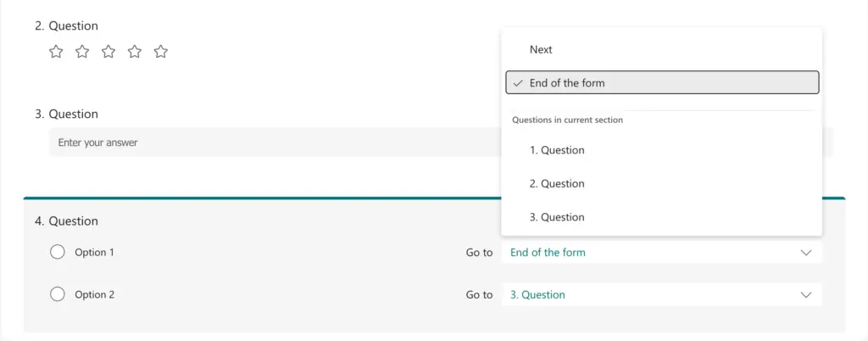
Task: Select the Option 2 radio button
Action: coord(58,294)
